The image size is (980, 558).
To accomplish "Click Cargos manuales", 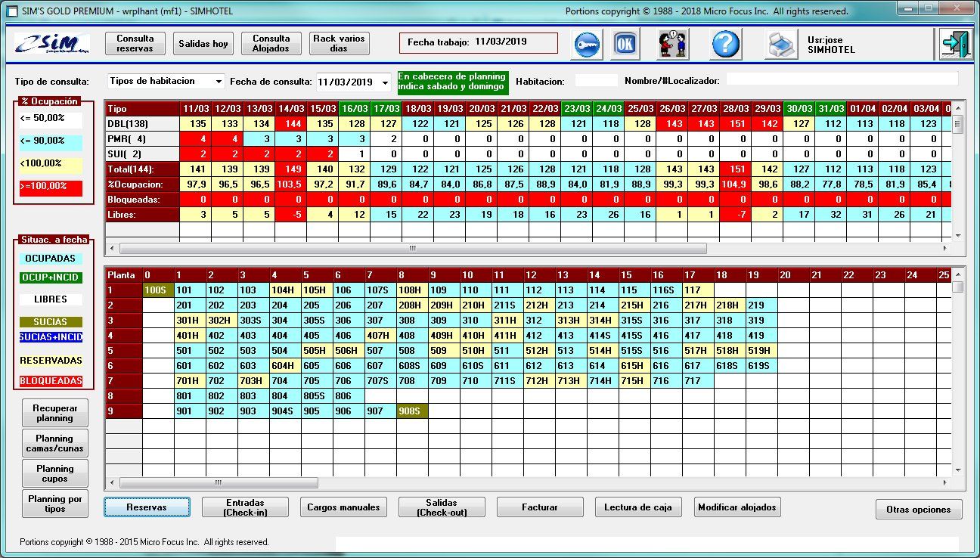I will pyautogui.click(x=343, y=507).
